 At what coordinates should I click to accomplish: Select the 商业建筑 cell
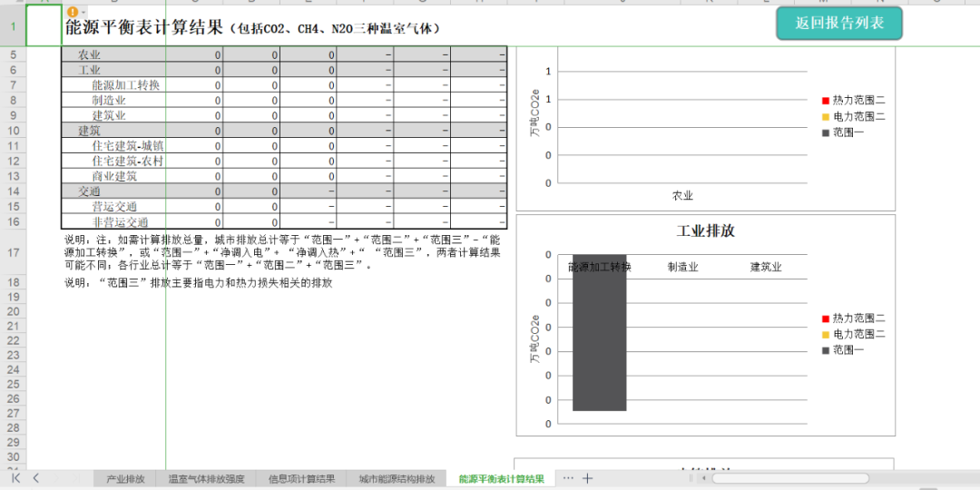pos(113,176)
